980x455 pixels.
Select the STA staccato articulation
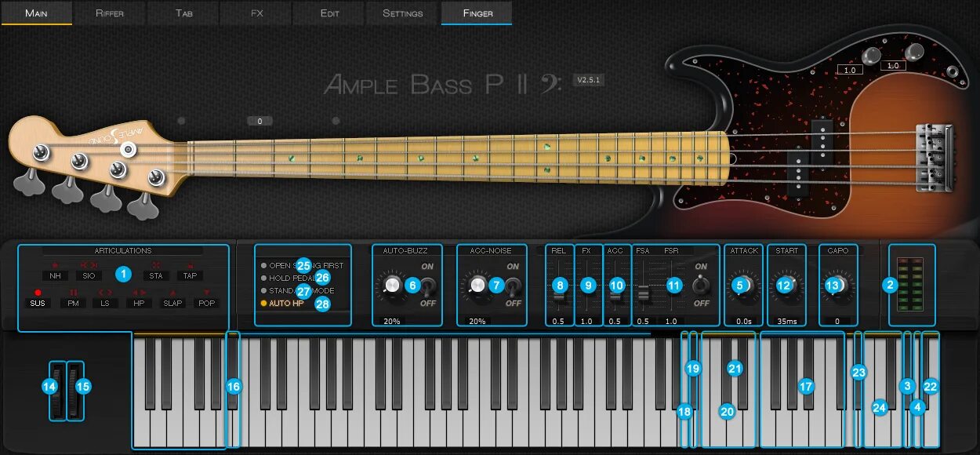[155, 275]
